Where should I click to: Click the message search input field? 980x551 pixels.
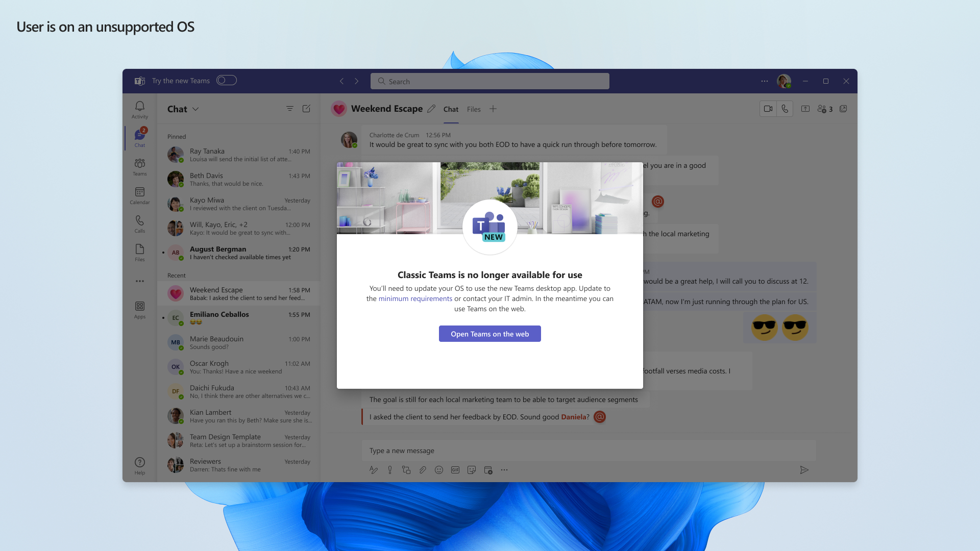coord(490,81)
